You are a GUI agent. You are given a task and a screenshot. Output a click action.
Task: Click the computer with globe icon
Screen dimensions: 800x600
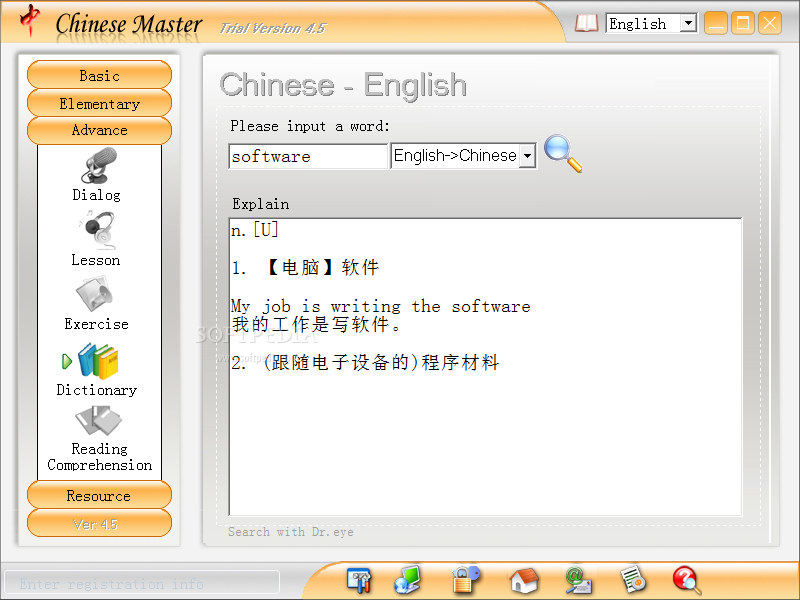point(408,580)
